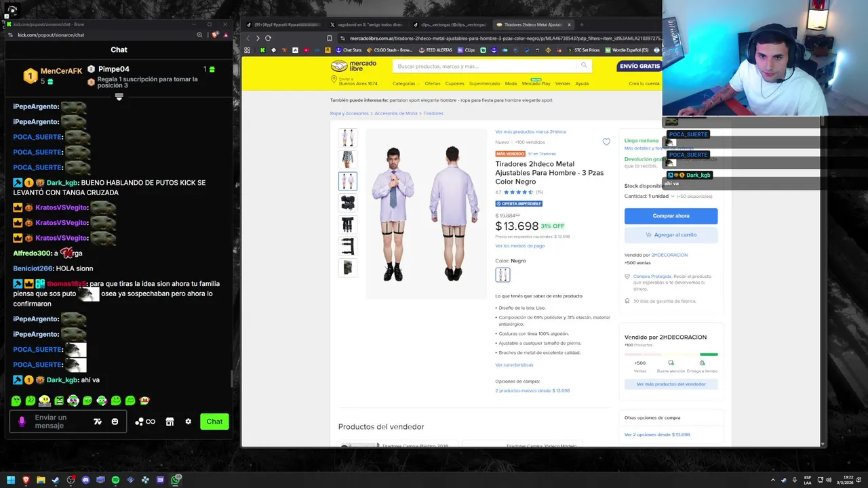Click the down arrow under the leaderboard
This screenshot has height=488, width=868.
click(x=119, y=97)
